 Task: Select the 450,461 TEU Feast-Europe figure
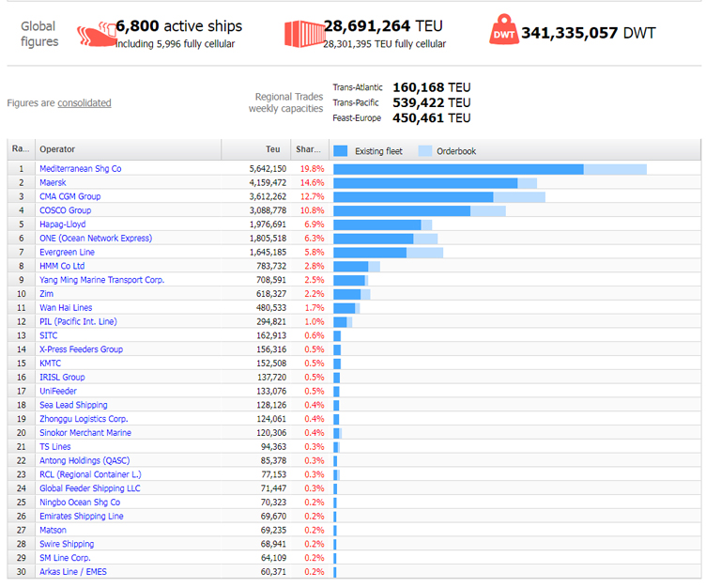click(431, 118)
